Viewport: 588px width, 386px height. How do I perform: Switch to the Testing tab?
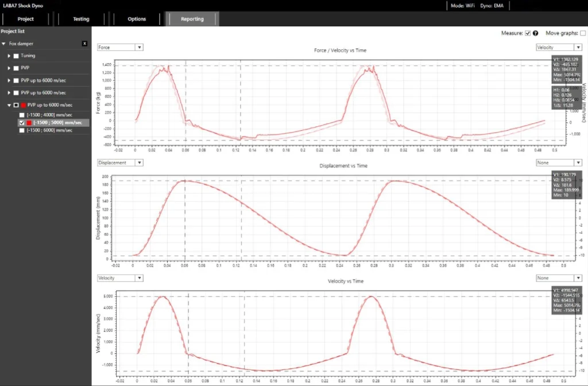point(81,19)
